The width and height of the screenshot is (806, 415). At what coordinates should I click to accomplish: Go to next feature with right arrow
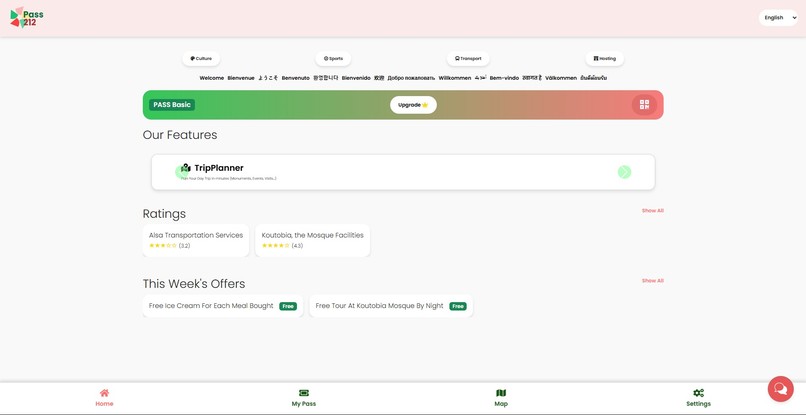tap(624, 172)
